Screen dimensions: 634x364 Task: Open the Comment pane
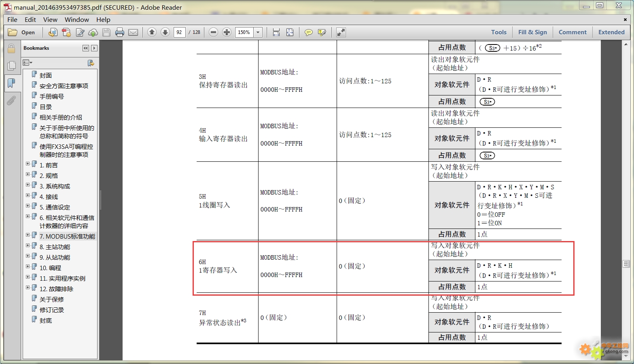[x=573, y=32]
